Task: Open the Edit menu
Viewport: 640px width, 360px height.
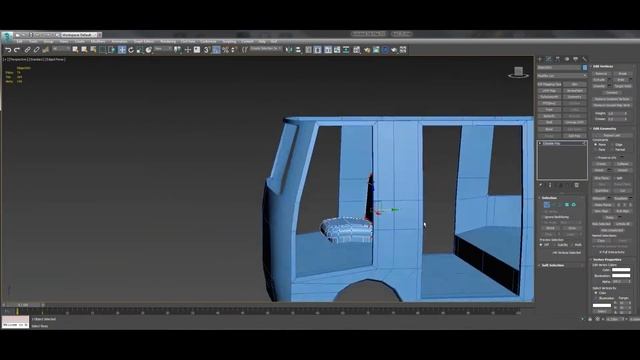Action: click(19, 41)
